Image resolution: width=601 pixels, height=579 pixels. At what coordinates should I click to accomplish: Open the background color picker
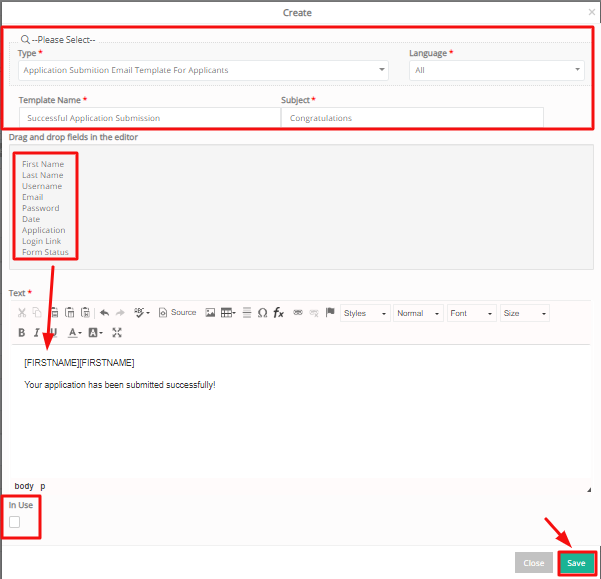[x=95, y=333]
